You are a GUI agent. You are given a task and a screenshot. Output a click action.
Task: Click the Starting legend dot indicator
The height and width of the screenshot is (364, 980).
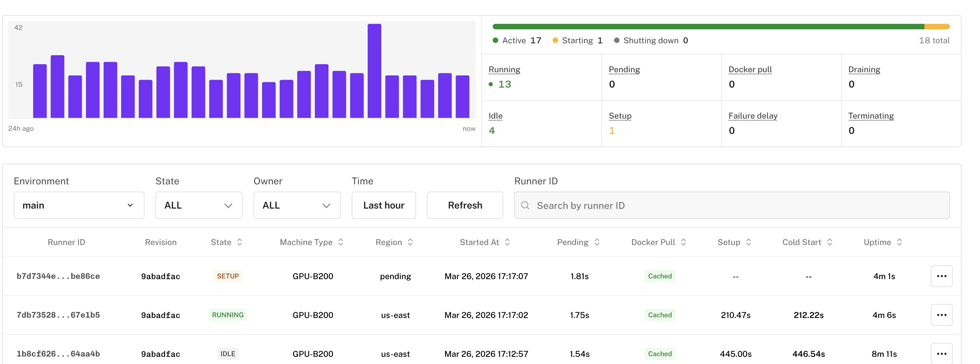click(x=556, y=40)
